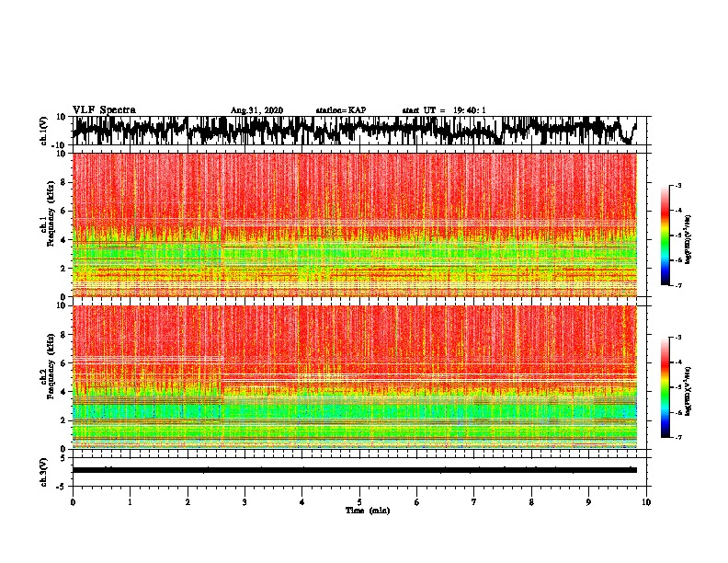Click time axis tick label "8"
Screen dimensions: 728x563
(531, 502)
